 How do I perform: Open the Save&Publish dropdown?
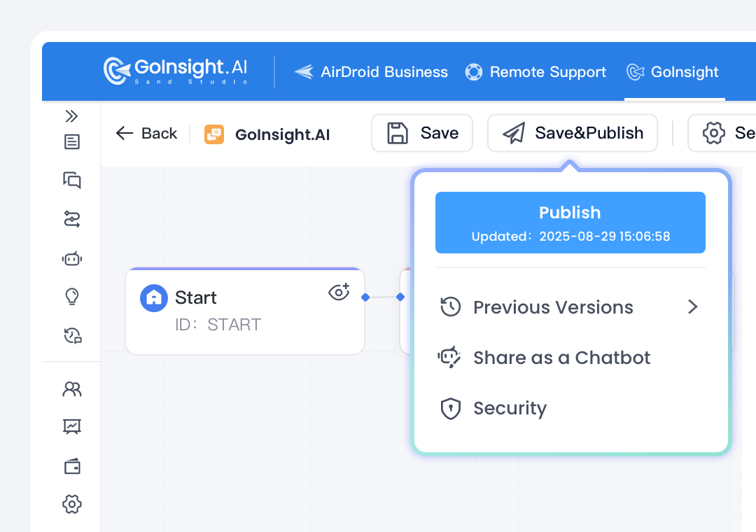tap(573, 133)
